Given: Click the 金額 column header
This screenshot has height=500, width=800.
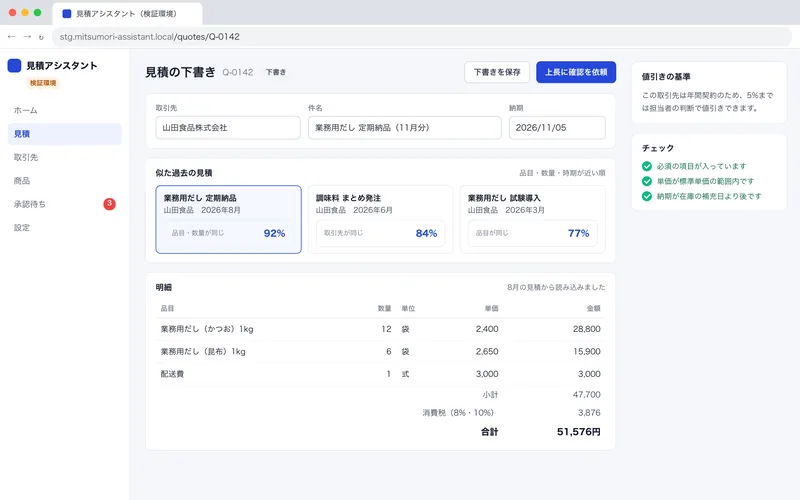Looking at the screenshot, I should tap(593, 308).
